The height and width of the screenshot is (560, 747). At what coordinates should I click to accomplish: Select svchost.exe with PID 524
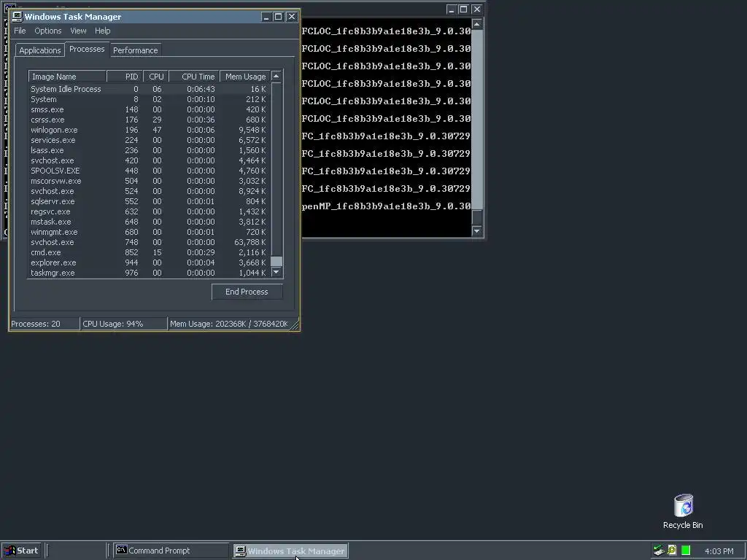click(x=149, y=192)
